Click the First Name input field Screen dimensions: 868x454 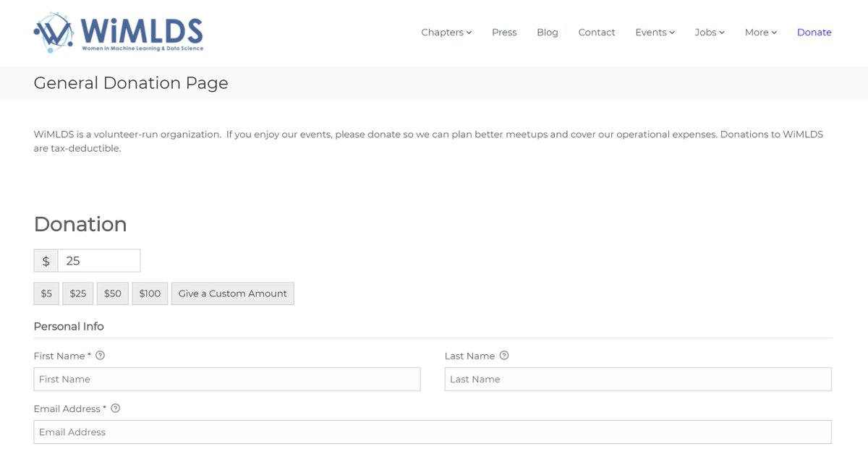point(227,380)
